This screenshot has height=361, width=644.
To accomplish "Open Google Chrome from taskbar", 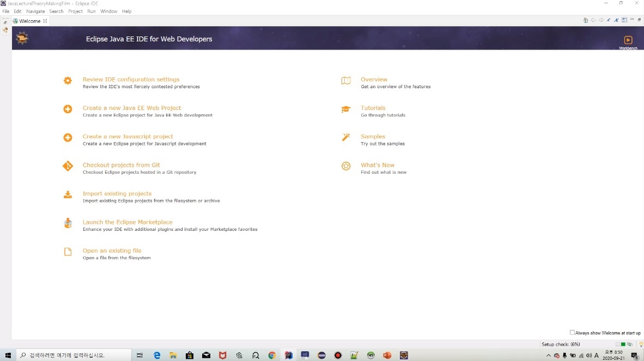I will (x=272, y=355).
